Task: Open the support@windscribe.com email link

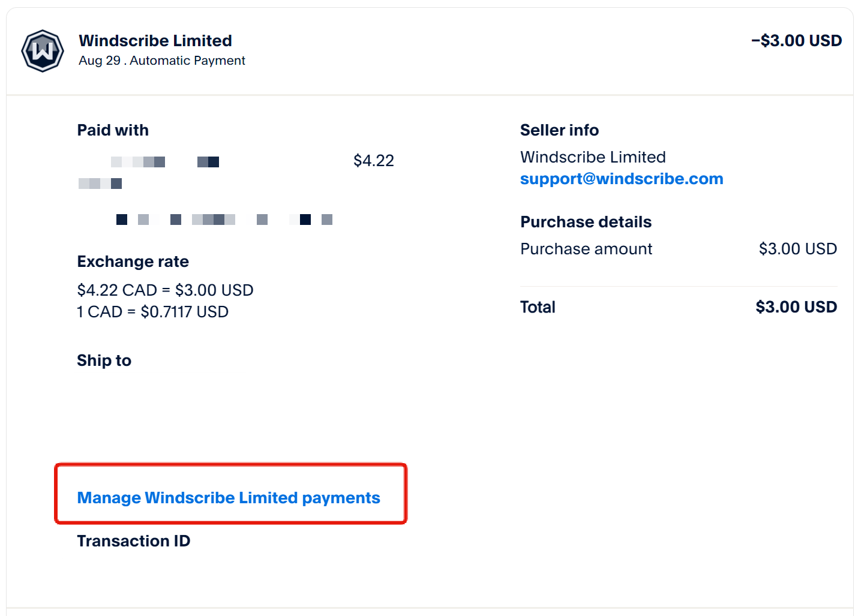Action: 621,179
